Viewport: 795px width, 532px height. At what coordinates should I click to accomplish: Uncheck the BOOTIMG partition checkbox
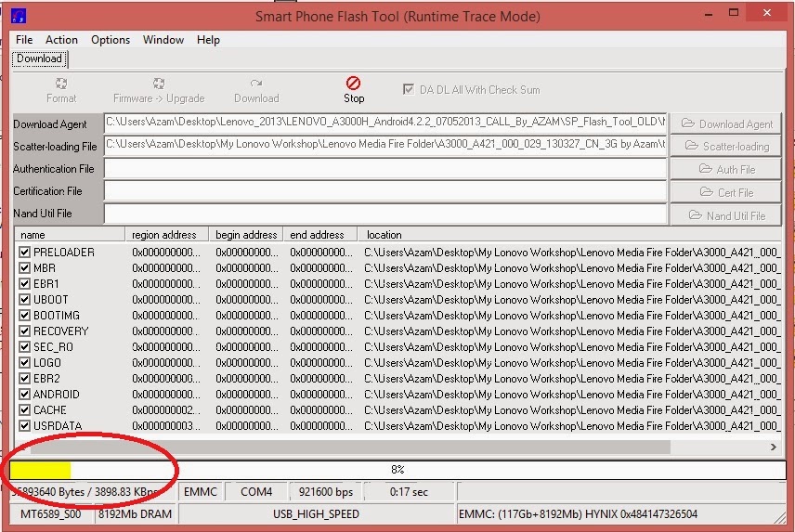24,315
